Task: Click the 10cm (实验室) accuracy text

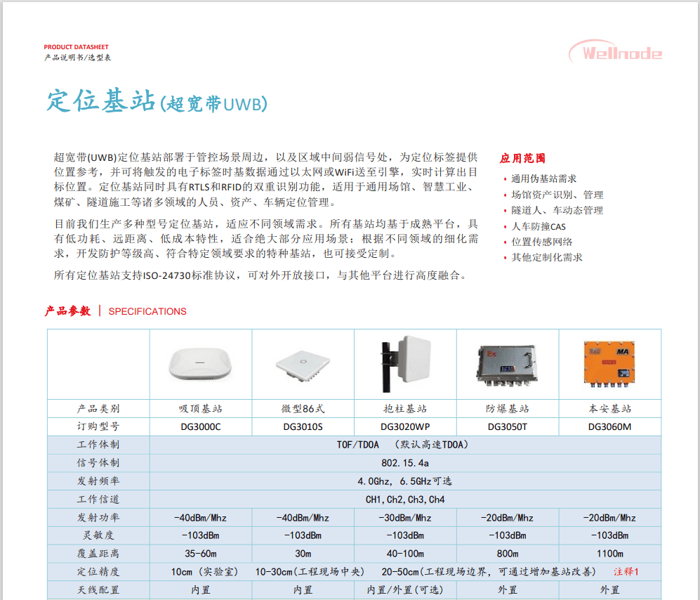Action: coord(204,571)
